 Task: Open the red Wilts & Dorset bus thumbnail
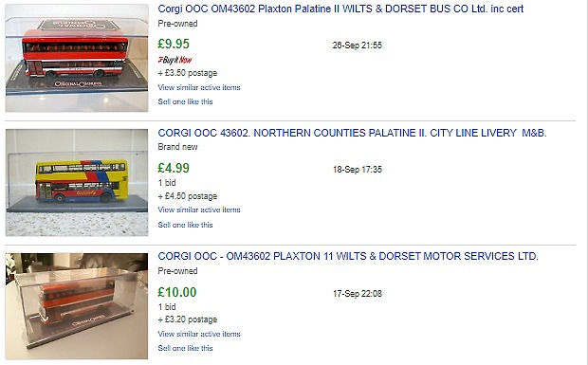(x=77, y=58)
